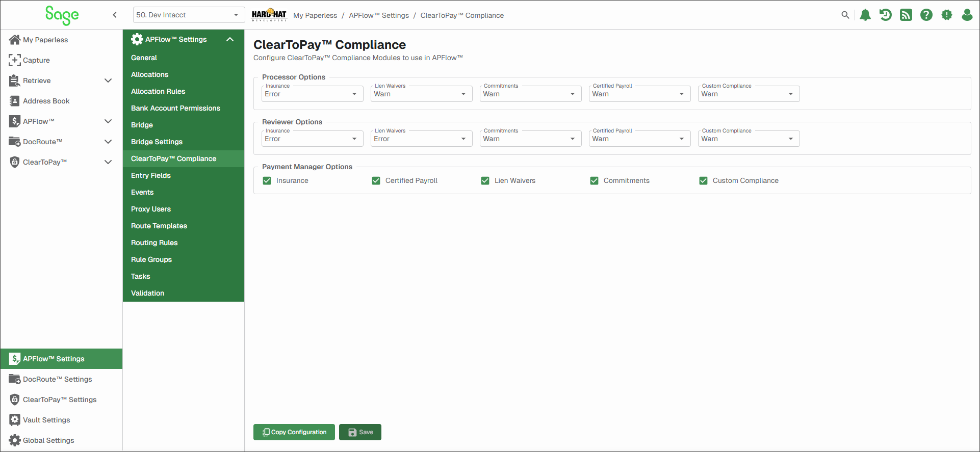Open Routing Rules menu item
The width and height of the screenshot is (980, 452).
(184, 243)
